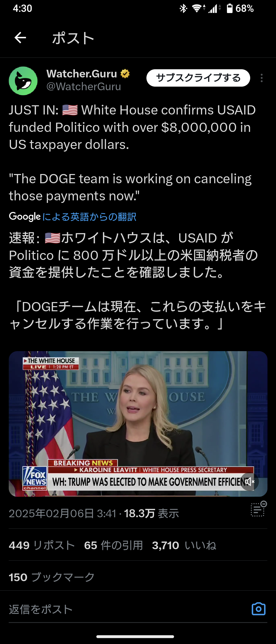View the 3,710 いいね likes list
276x644 pixels.
184,545
